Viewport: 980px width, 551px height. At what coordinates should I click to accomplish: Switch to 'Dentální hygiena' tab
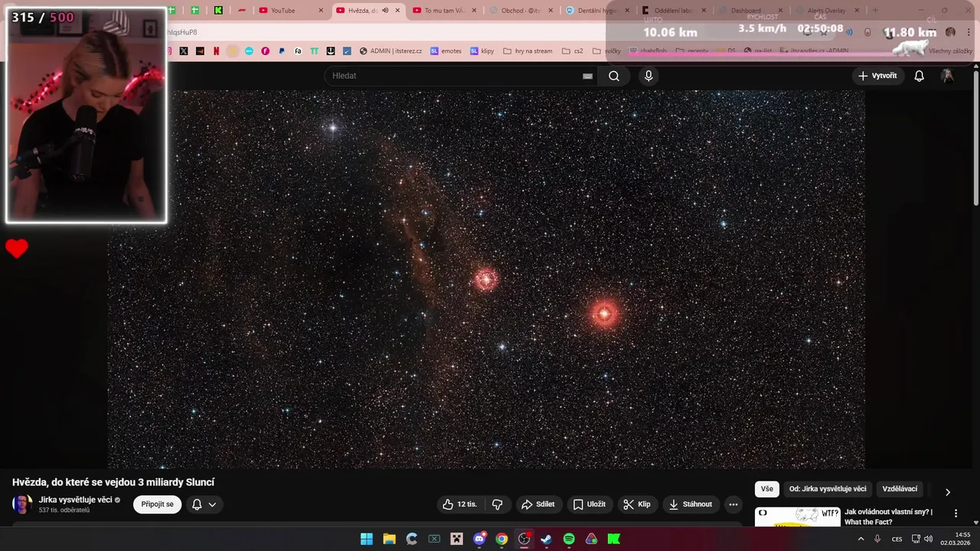tap(597, 11)
